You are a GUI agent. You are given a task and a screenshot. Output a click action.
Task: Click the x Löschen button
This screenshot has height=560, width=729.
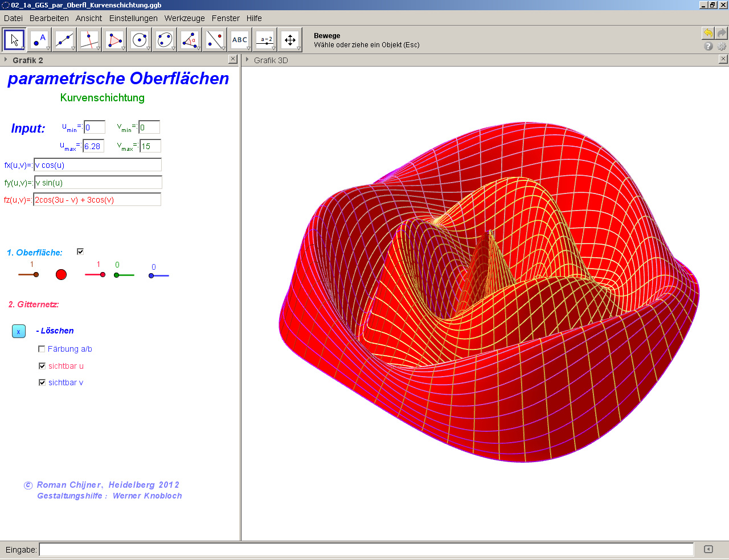click(x=19, y=331)
